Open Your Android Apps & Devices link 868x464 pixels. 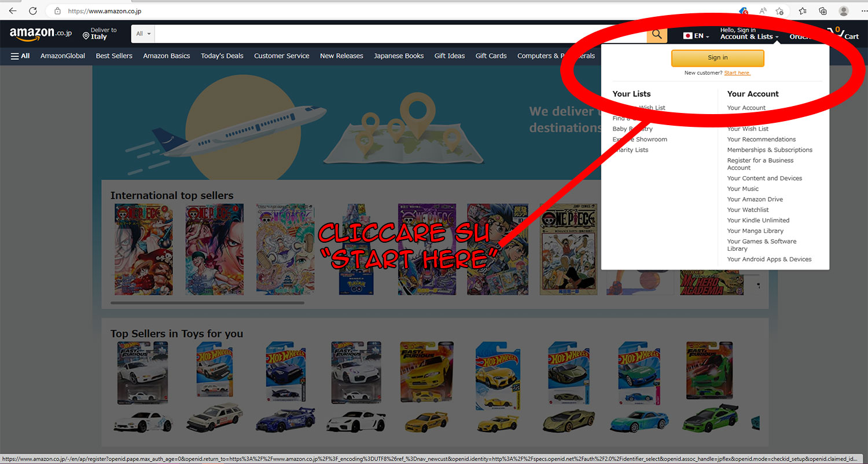click(769, 260)
